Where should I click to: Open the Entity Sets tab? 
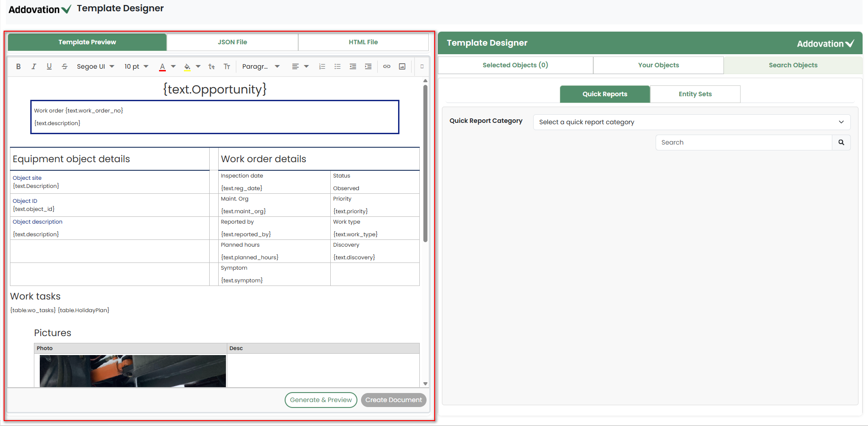pyautogui.click(x=695, y=94)
